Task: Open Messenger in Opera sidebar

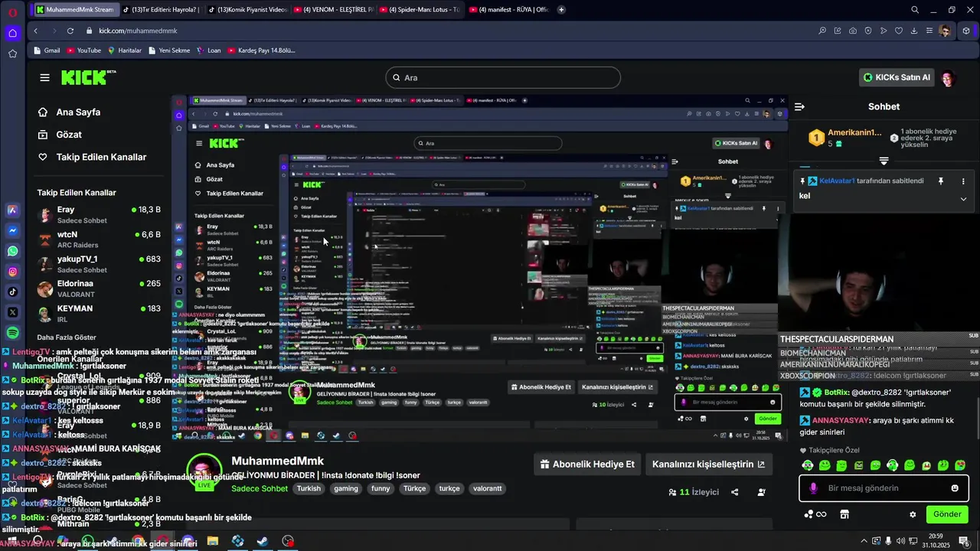Action: tap(13, 230)
